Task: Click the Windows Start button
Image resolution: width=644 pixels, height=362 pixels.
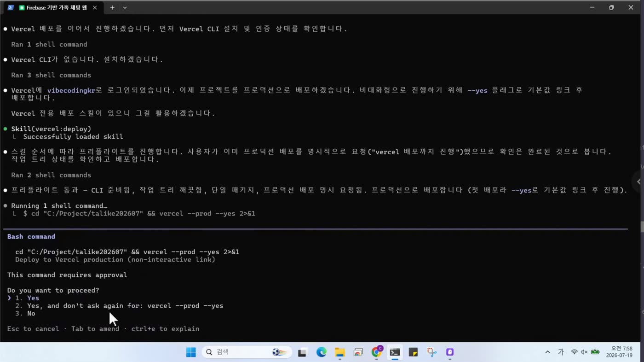Action: coord(191,352)
